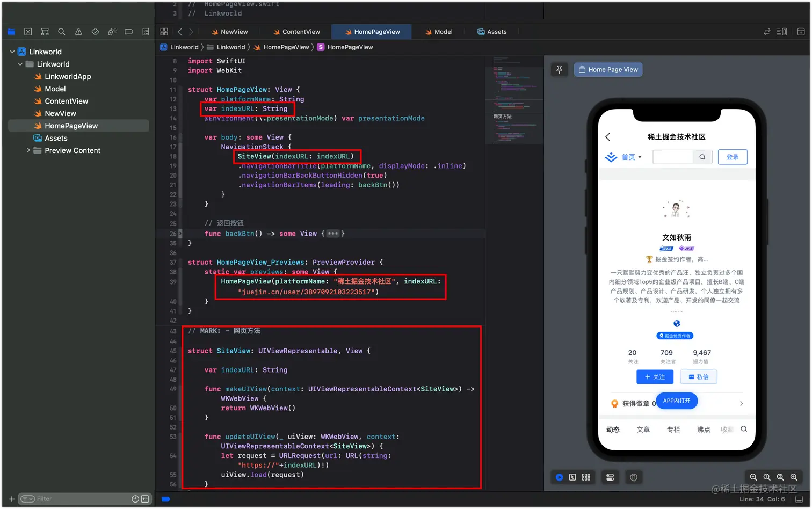Toggle the debug area at bottom right
This screenshot has width=812, height=509.
799,499
